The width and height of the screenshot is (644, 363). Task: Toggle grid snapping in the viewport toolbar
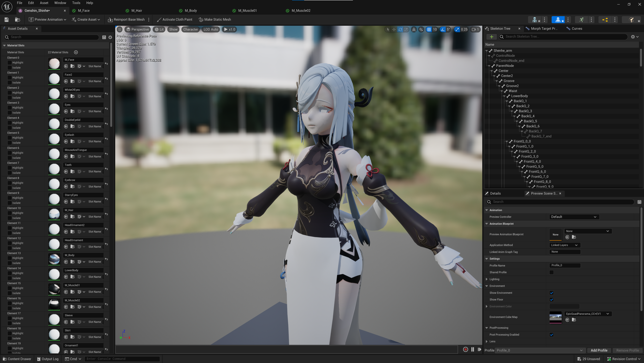point(429,30)
